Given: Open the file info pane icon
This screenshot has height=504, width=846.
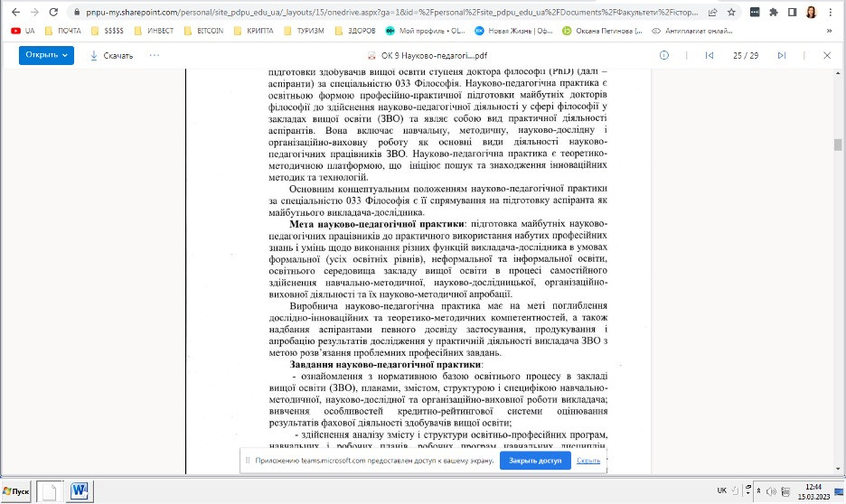Looking at the screenshot, I should (x=663, y=55).
